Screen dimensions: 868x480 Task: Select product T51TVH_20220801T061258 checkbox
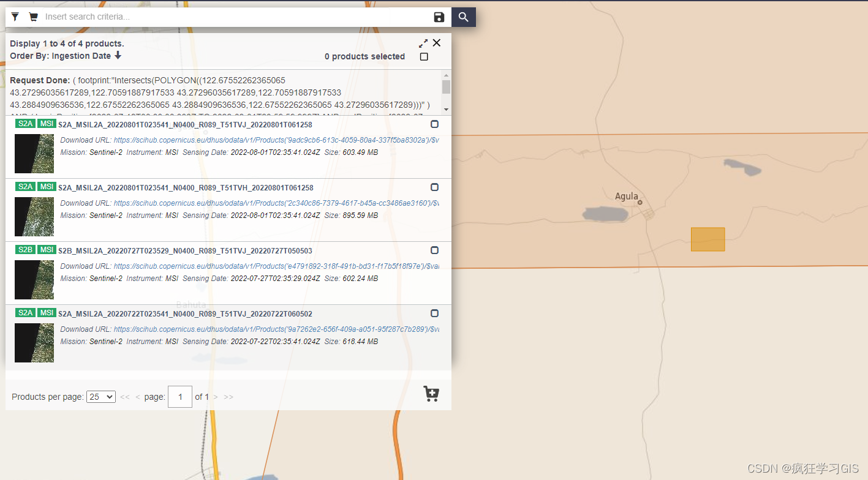(434, 187)
